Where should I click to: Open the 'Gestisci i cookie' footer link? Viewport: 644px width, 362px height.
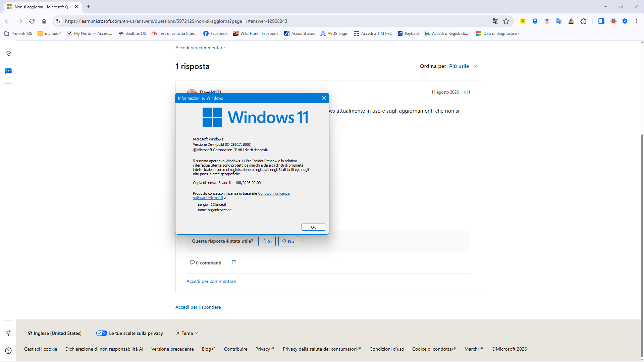(41, 349)
